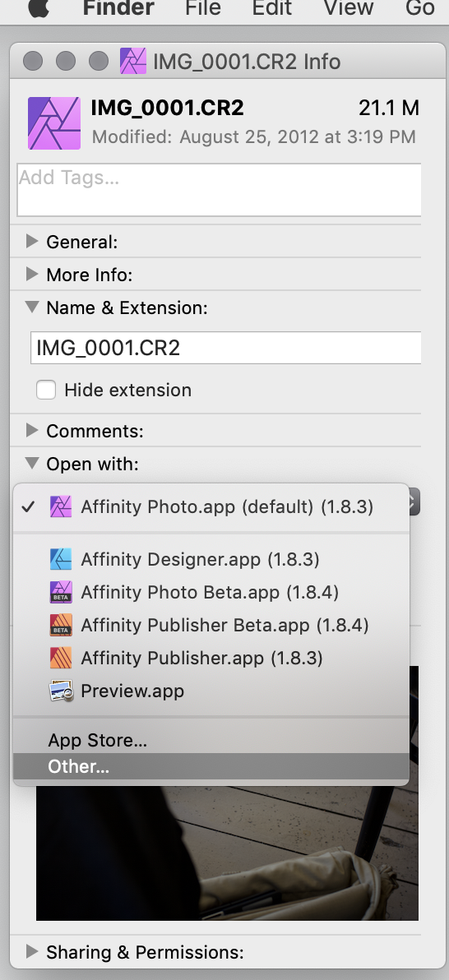Choose Preview.app from the list
This screenshot has height=980, width=449.
(211, 691)
